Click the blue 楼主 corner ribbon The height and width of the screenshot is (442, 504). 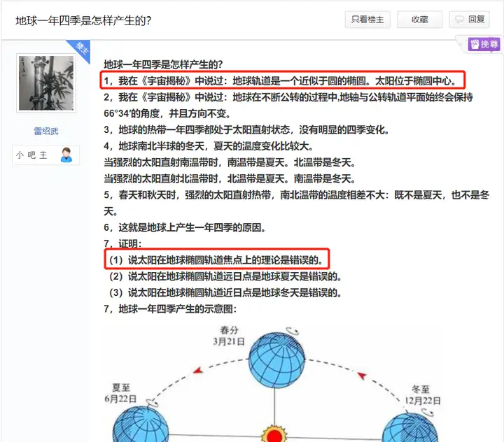tap(80, 50)
